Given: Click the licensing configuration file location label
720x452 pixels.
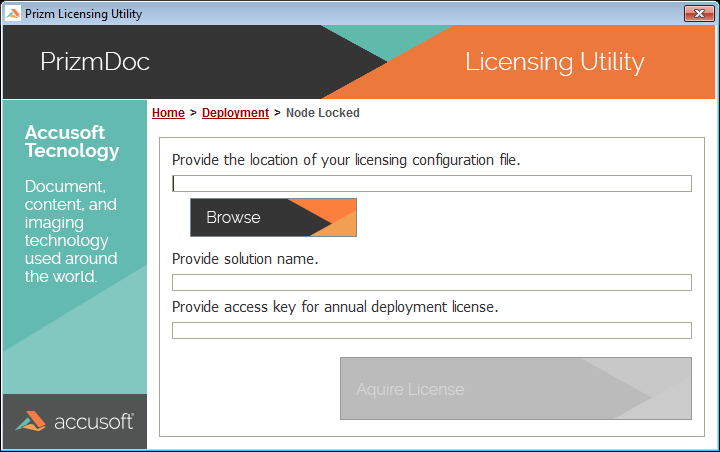Looking at the screenshot, I should pyautogui.click(x=346, y=159).
